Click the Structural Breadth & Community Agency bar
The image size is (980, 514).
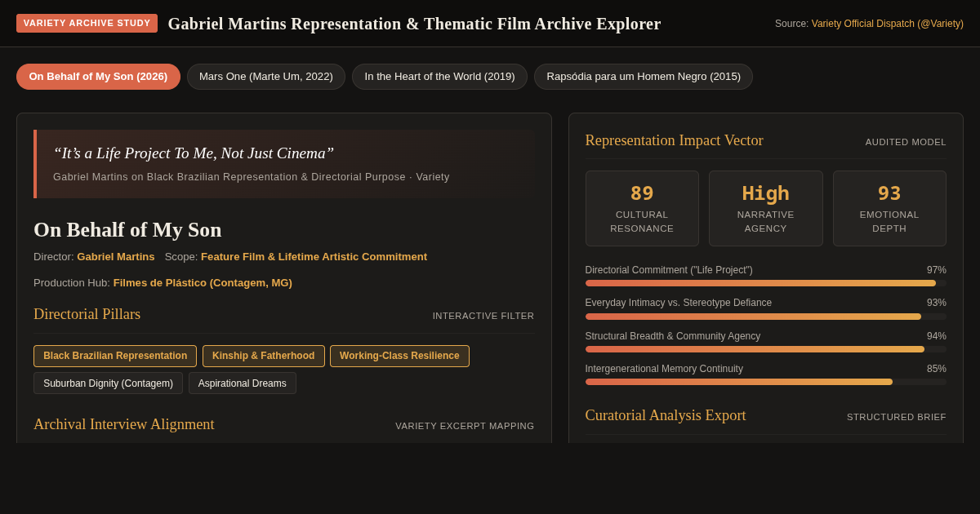point(765,349)
